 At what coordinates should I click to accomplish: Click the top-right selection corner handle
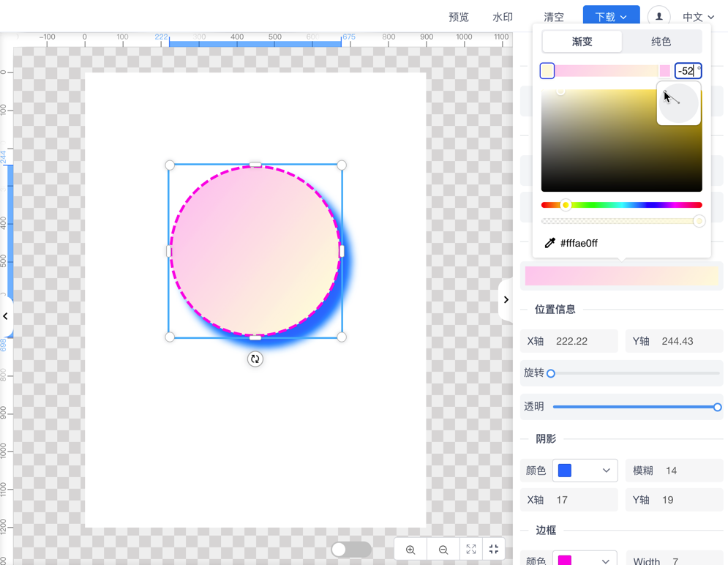(x=341, y=165)
